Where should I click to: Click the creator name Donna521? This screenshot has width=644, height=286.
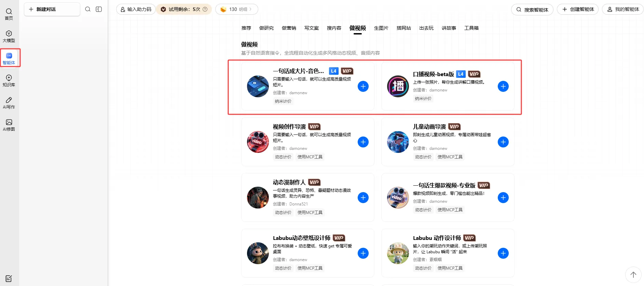pos(299,204)
